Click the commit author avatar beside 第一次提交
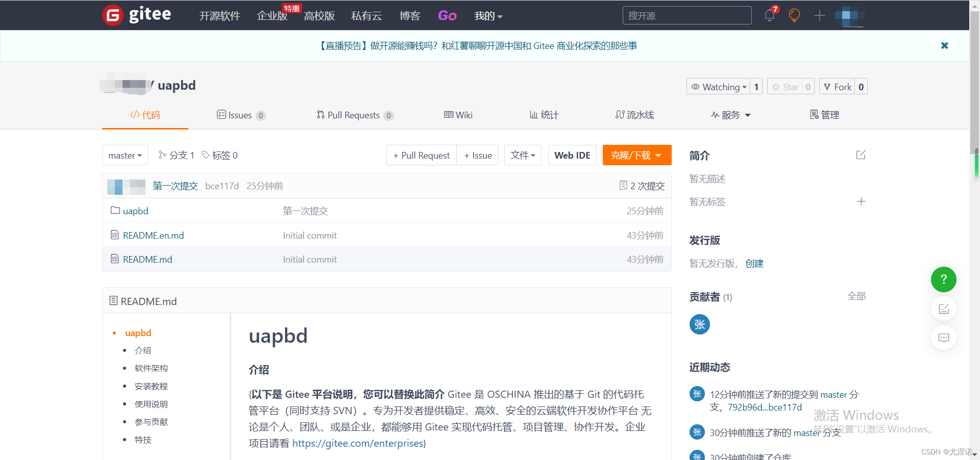This screenshot has width=980, height=460. point(127,186)
